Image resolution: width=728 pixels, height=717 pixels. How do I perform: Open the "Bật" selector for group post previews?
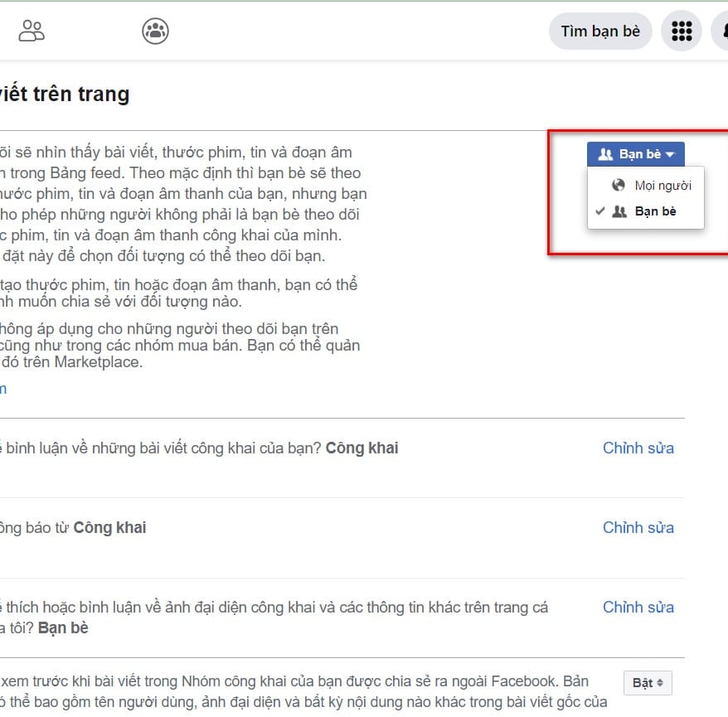pos(648,683)
